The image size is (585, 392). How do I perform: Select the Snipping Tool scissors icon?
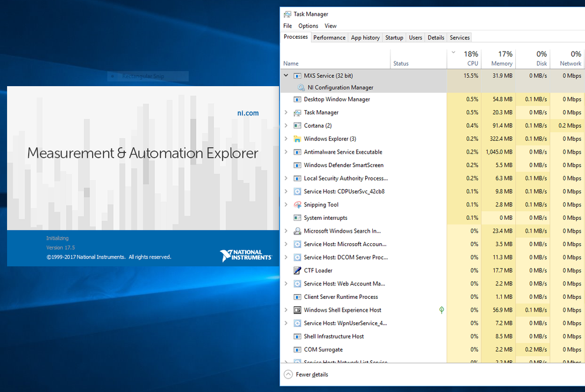[297, 204]
